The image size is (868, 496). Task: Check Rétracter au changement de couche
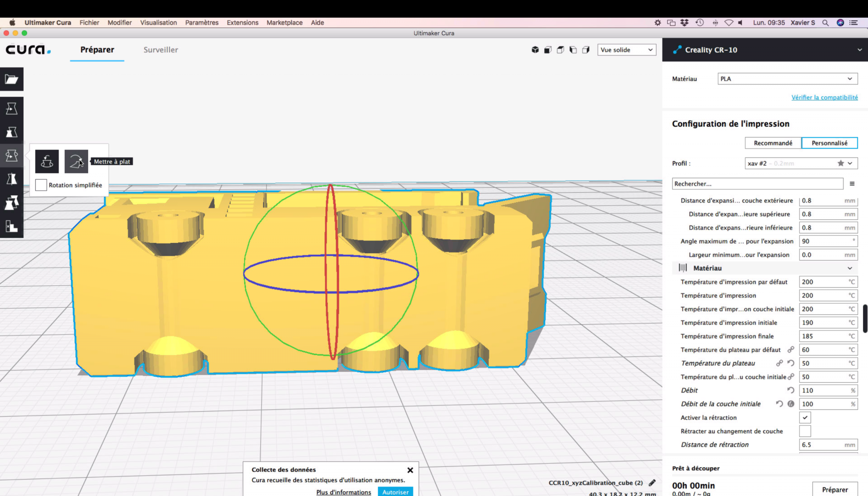805,431
